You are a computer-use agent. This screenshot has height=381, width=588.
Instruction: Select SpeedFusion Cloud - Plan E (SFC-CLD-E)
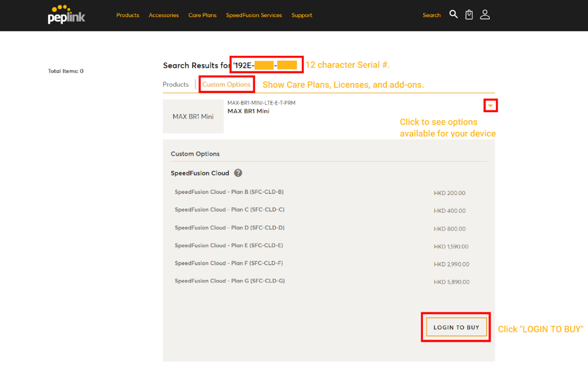[229, 246]
